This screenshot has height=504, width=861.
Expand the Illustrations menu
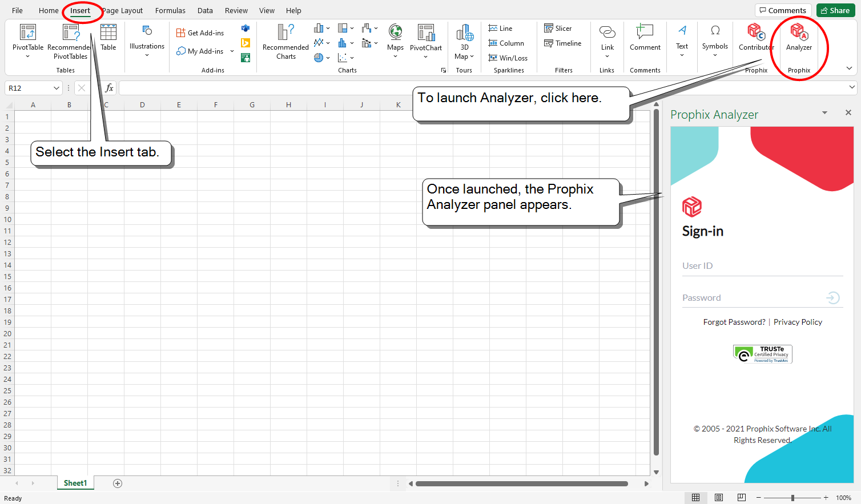(147, 41)
